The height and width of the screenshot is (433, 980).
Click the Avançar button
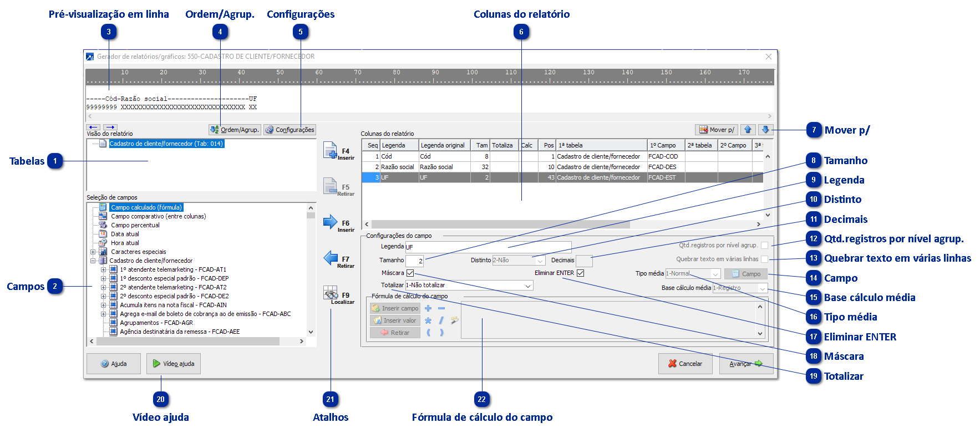(x=745, y=364)
